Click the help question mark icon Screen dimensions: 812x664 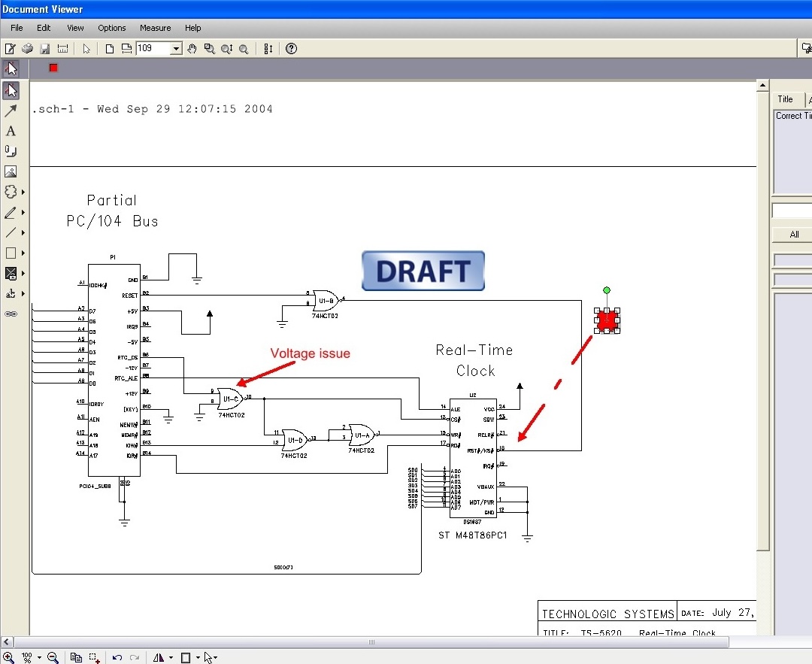pos(292,49)
